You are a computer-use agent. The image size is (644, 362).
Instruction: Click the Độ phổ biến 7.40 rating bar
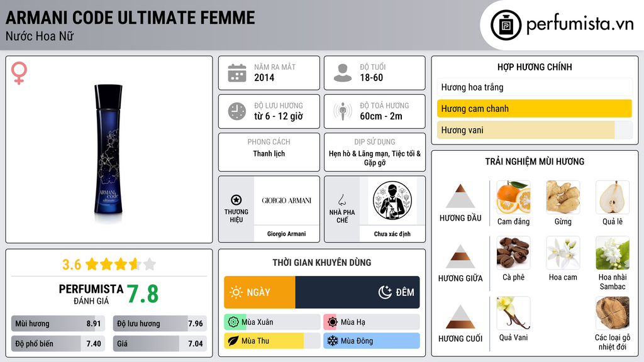tap(58, 344)
